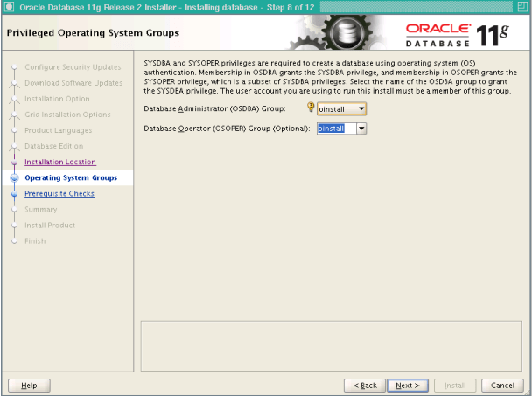This screenshot has width=532, height=396.
Task: Click the Grid Installation Options step
Action: point(67,115)
